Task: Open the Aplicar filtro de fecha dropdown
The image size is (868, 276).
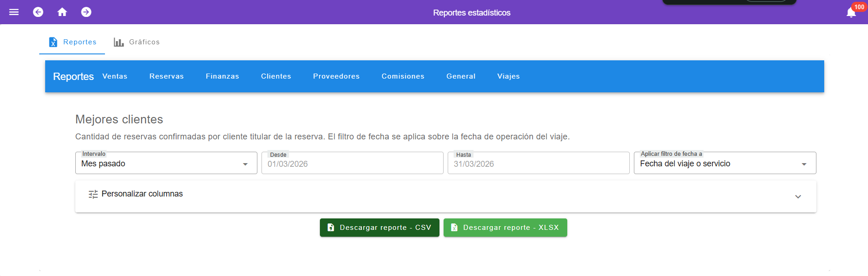Action: [x=724, y=164]
